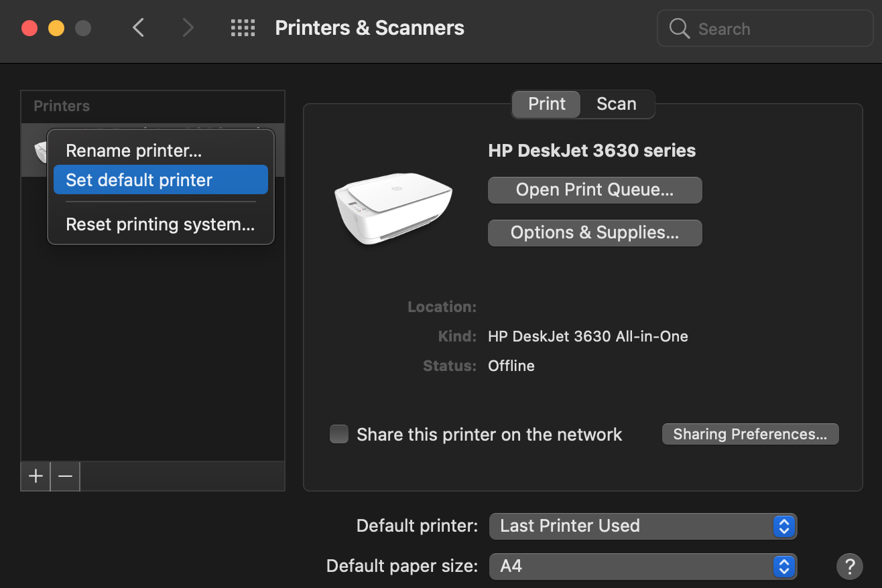This screenshot has height=588, width=882.
Task: Go back with the left chevron
Action: [139, 27]
